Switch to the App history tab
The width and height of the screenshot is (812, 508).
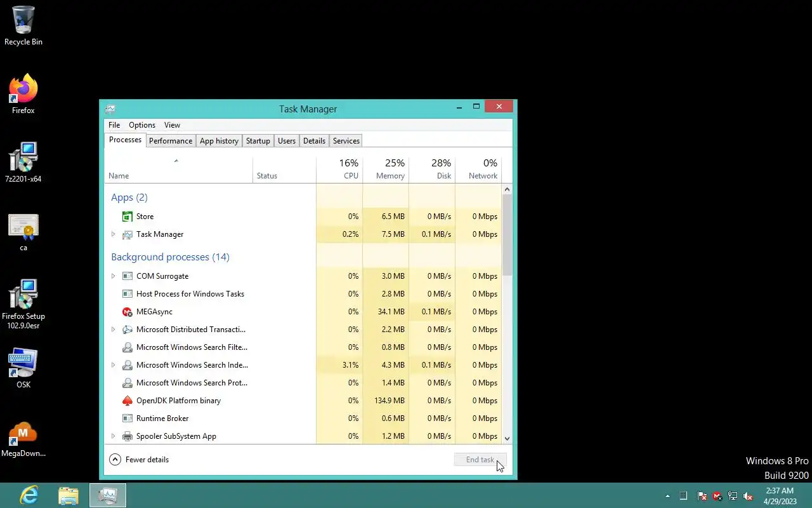pos(219,141)
